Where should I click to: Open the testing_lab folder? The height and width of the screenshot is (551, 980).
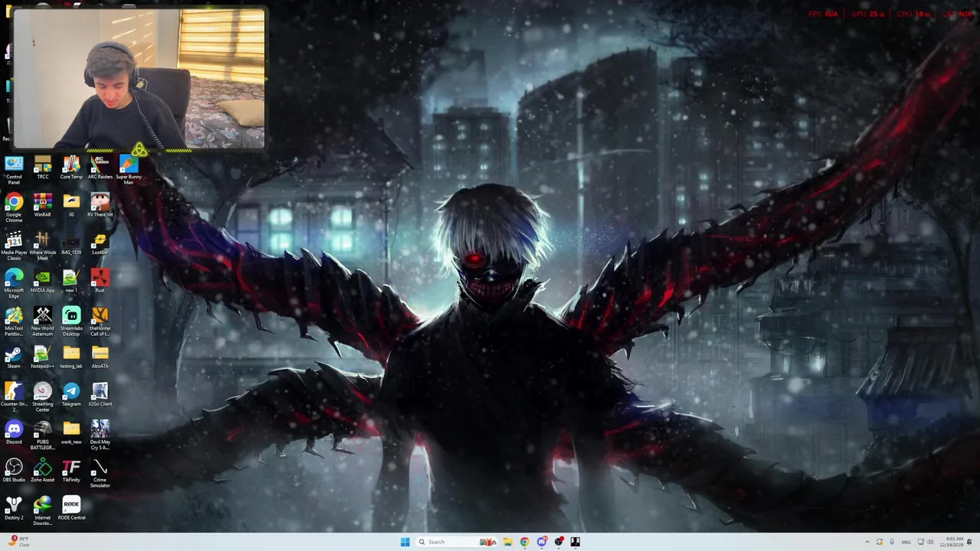pos(71,357)
